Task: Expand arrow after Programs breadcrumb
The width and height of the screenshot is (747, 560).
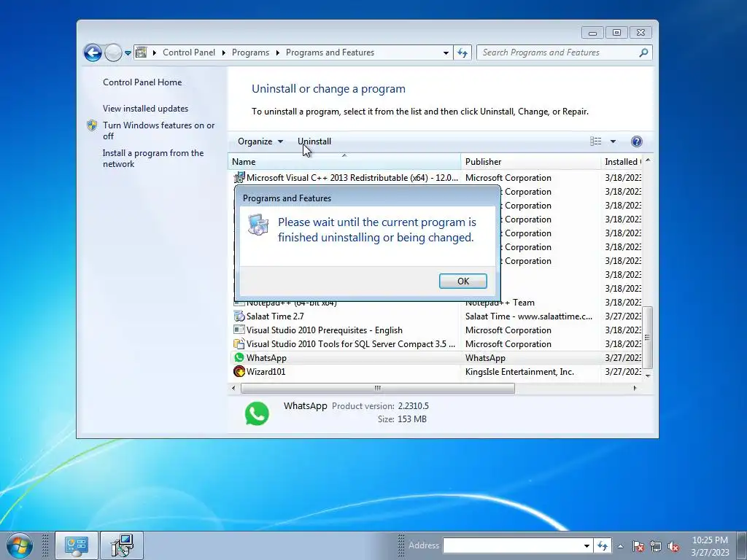Action: [x=277, y=52]
